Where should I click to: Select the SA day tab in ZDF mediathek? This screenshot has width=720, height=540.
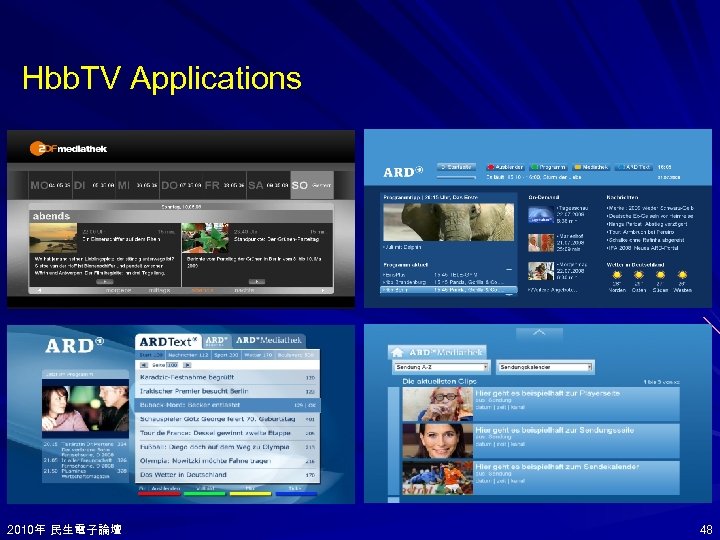click(x=268, y=185)
